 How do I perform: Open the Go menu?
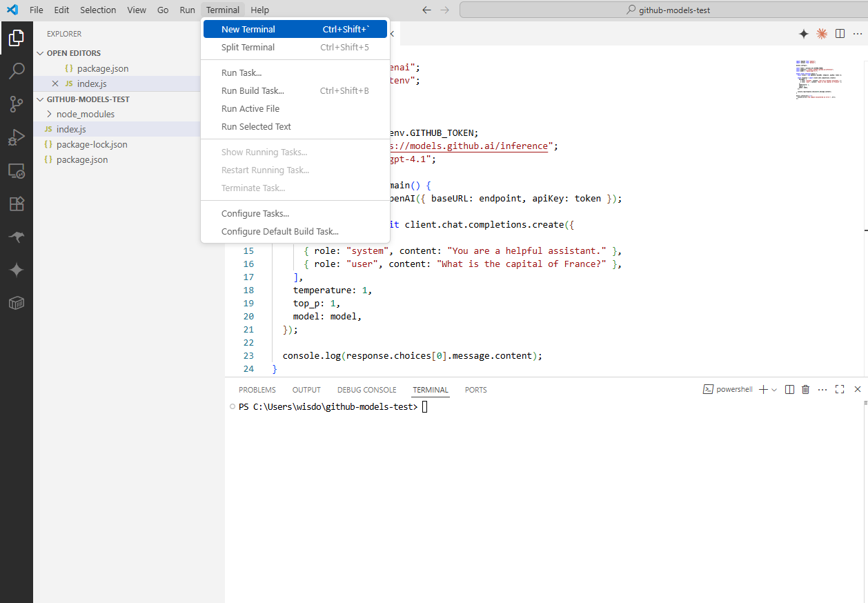coord(163,10)
